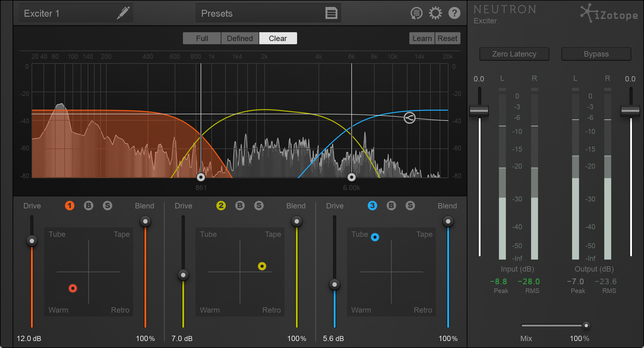Solo band 3 with S button
This screenshot has width=644, height=348.
[410, 206]
